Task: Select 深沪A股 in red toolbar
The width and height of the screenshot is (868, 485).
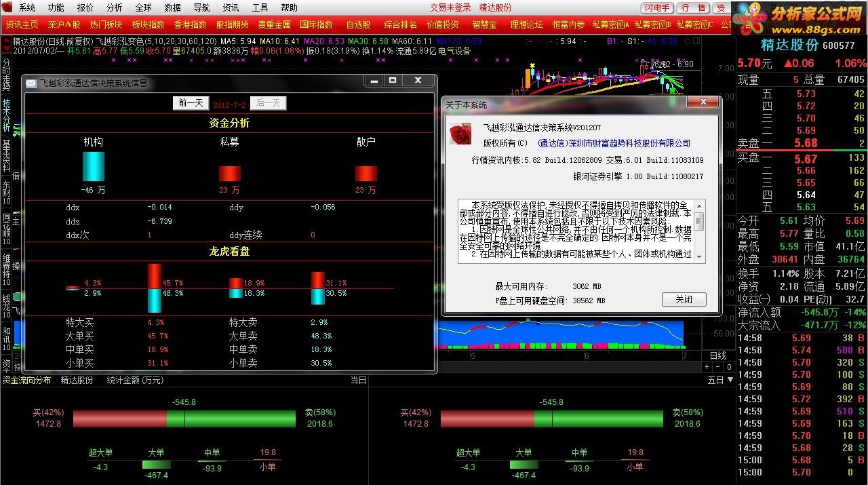Action: [64, 24]
